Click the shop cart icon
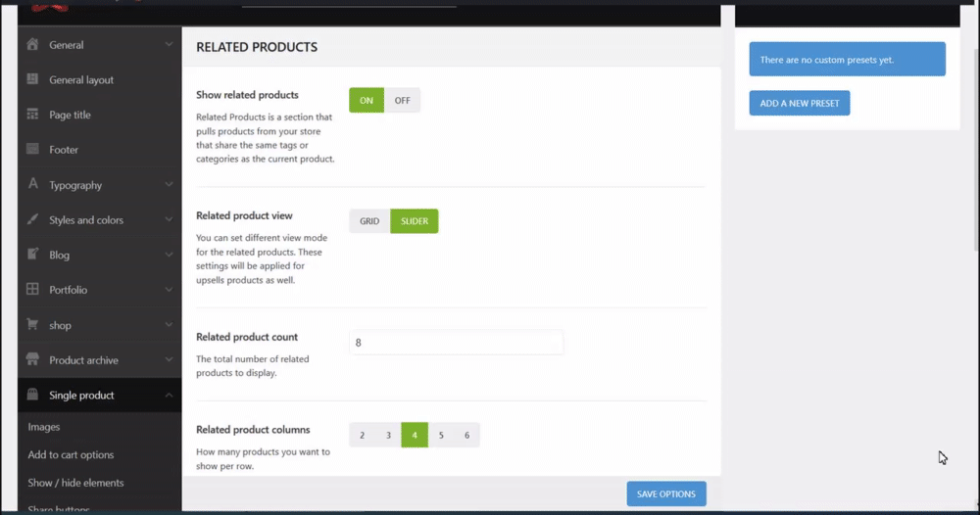980x515 pixels. coord(32,325)
